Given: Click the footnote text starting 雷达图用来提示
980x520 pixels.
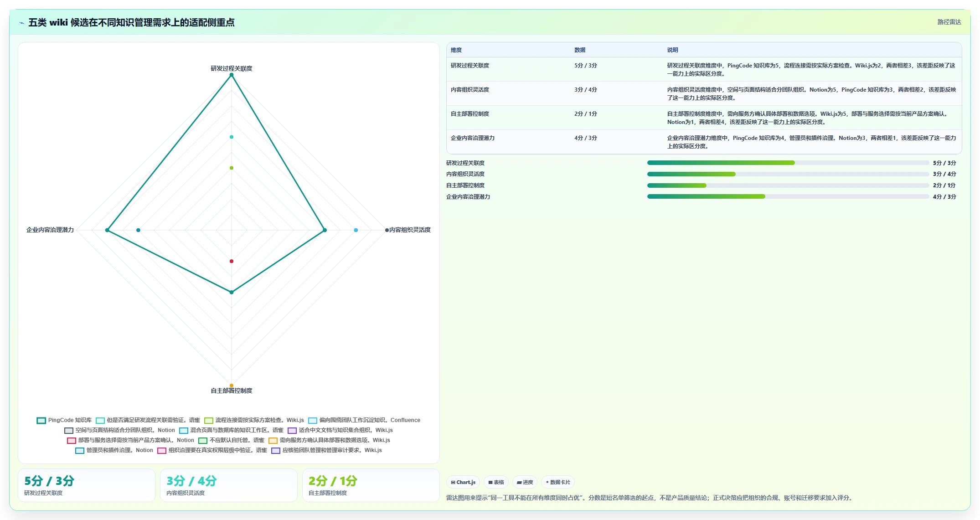Looking at the screenshot, I should coord(650,498).
